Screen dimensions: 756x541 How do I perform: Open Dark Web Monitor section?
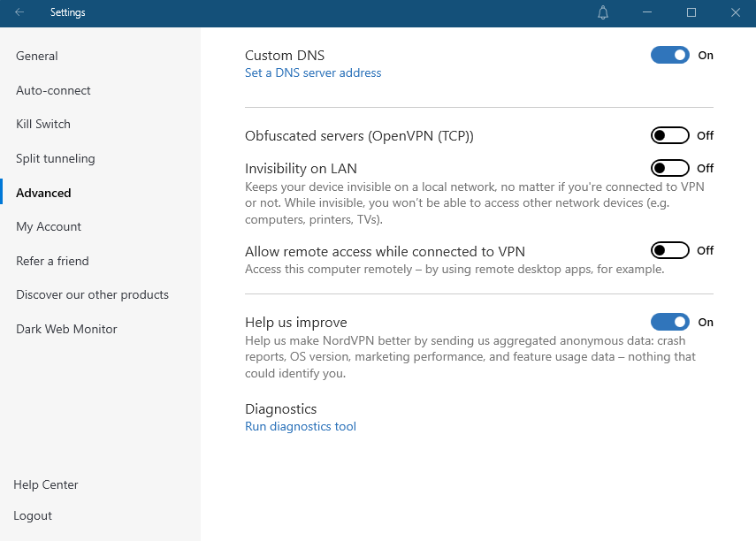click(66, 329)
